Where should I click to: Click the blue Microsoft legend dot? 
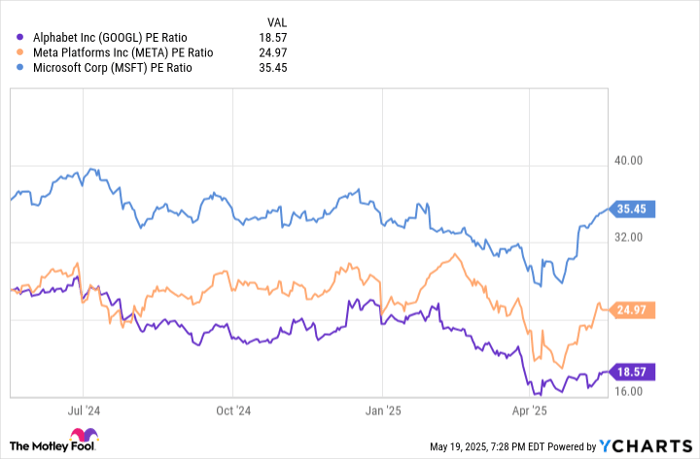click(22, 68)
